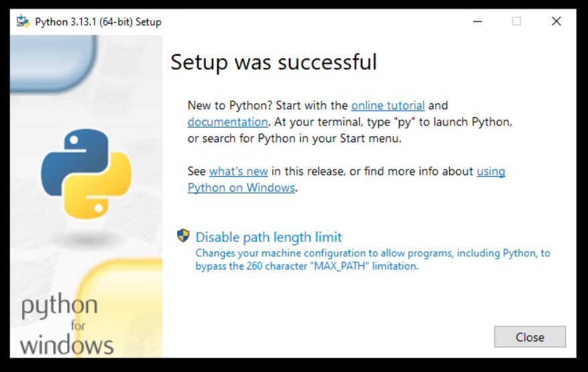Click the "python for windows" banner text

66,326
